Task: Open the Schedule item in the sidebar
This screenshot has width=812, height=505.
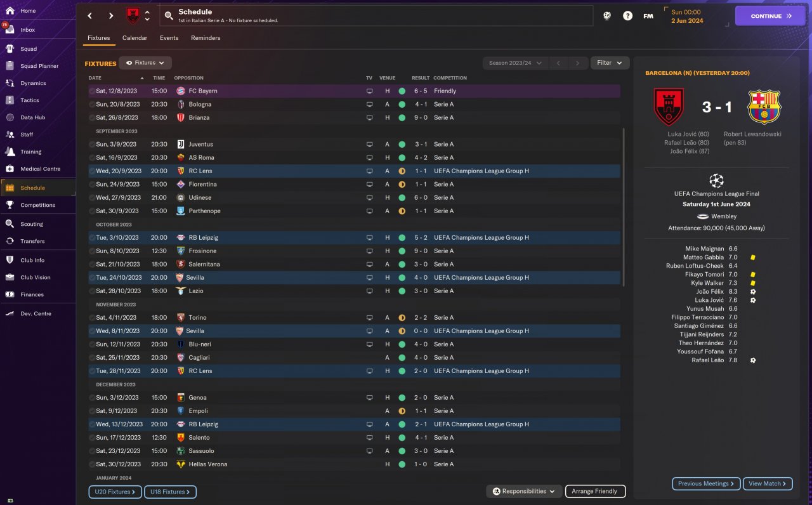Action: (37, 188)
